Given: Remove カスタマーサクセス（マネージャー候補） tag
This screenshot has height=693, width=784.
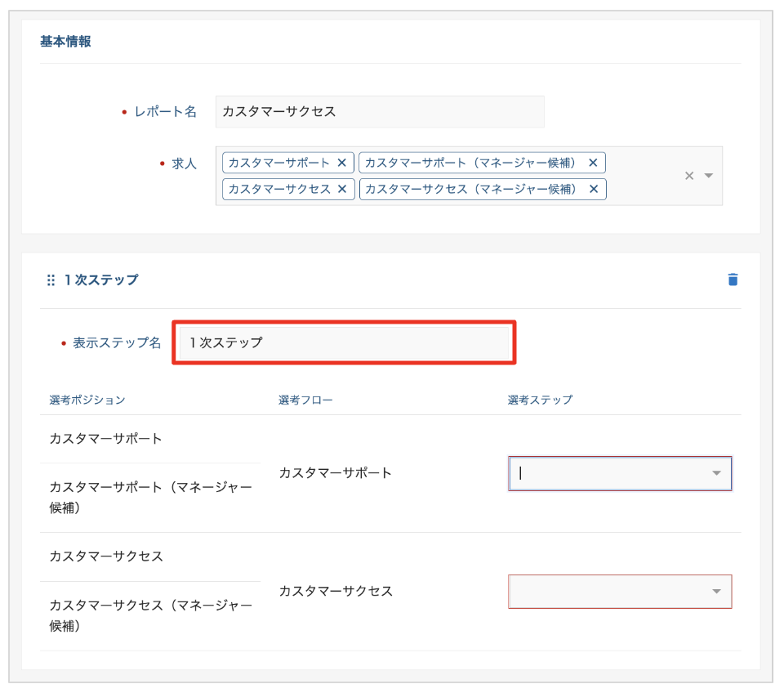Looking at the screenshot, I should coord(594,189).
